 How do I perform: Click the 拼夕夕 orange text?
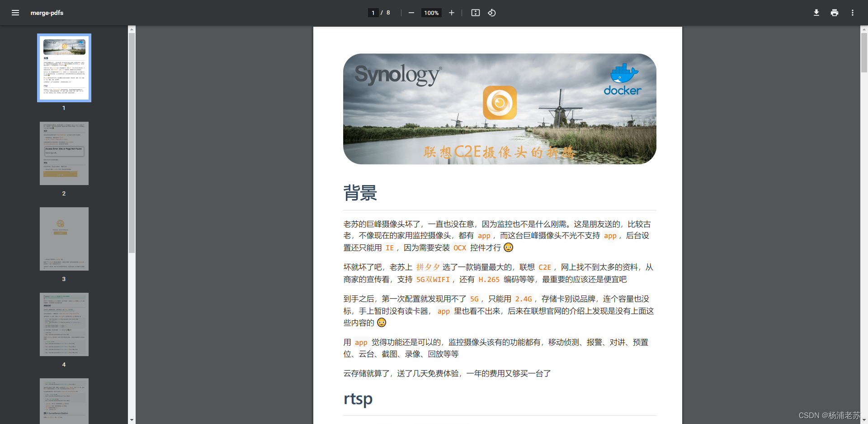tap(428, 267)
